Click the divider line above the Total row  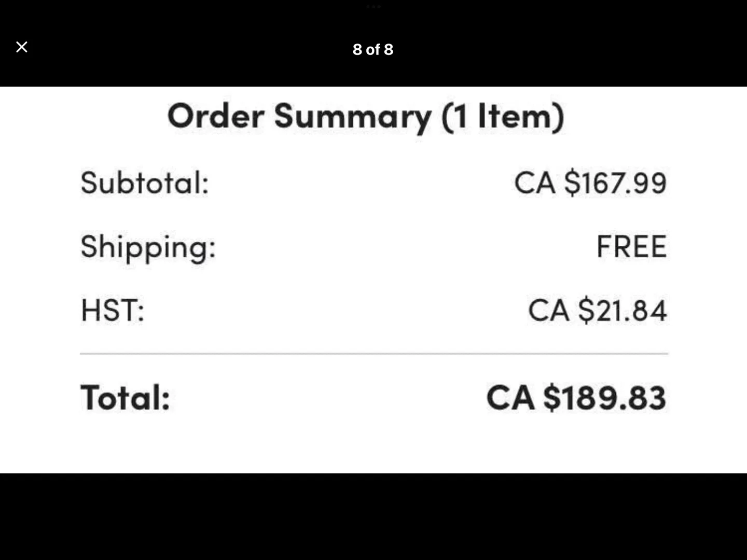(x=374, y=354)
